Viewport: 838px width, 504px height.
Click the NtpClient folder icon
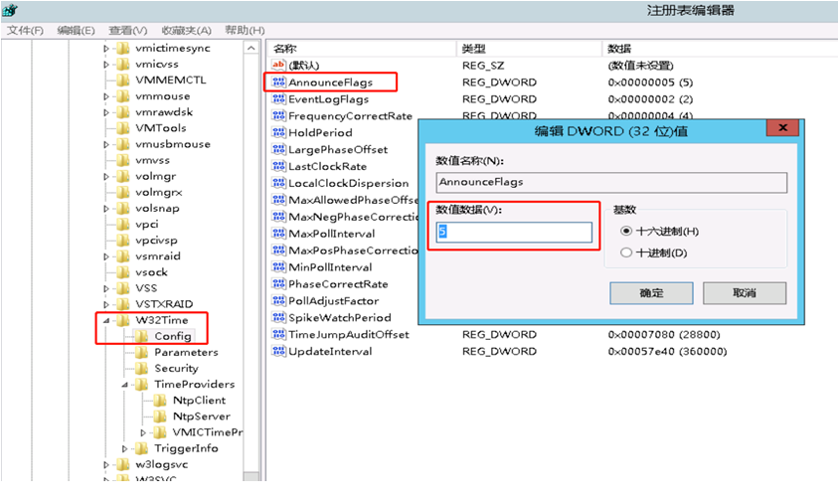click(160, 401)
